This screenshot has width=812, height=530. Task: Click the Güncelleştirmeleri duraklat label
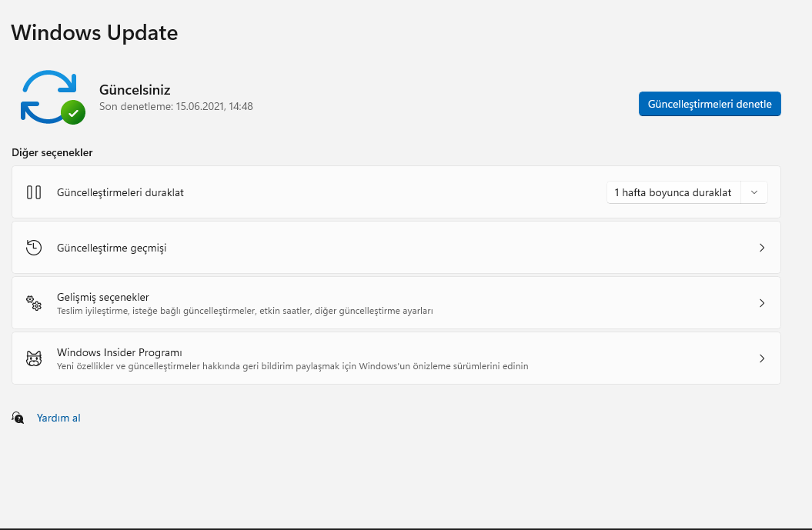tap(120, 192)
